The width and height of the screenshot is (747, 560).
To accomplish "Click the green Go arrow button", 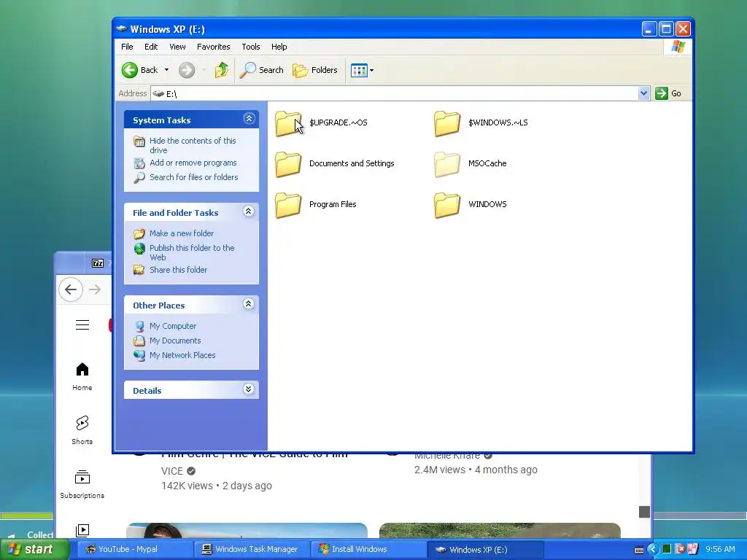I will coord(661,93).
